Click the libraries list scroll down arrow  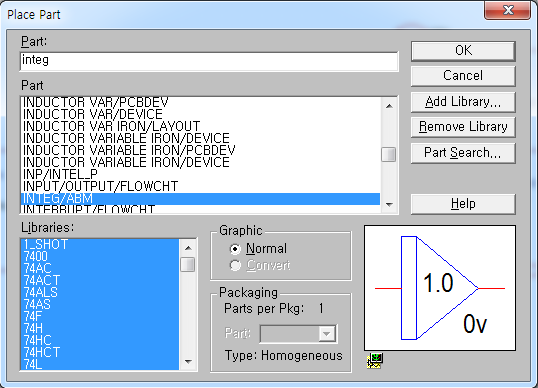(188, 361)
